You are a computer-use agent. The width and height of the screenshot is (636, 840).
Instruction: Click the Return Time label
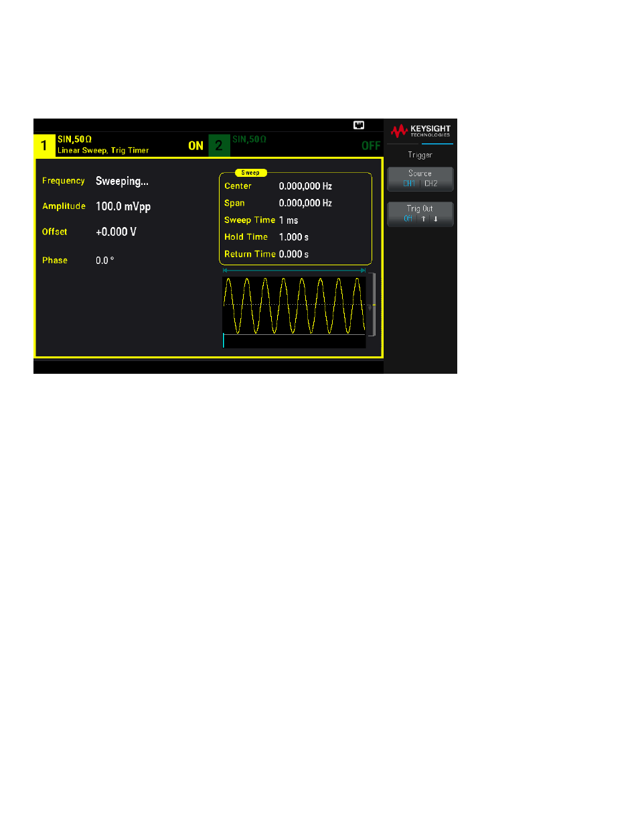pyautogui.click(x=250, y=255)
